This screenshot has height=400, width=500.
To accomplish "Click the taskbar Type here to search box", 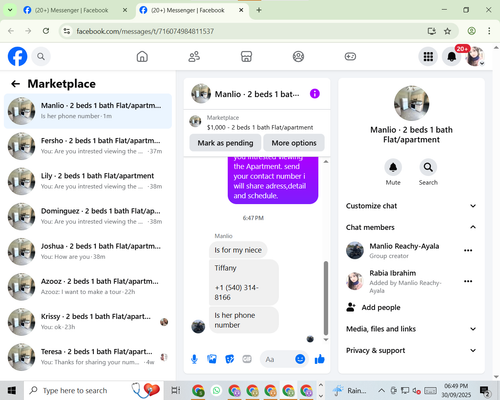I will [x=93, y=390].
